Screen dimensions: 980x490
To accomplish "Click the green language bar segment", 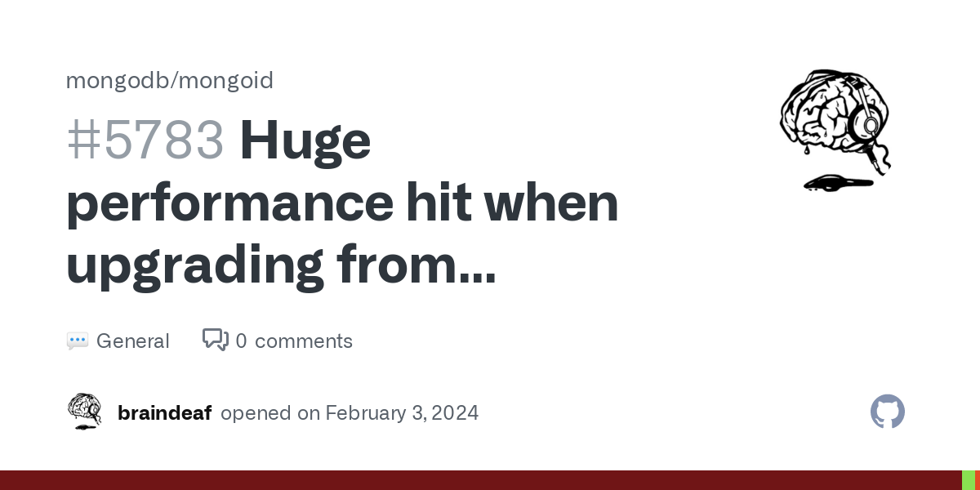I will 968,480.
